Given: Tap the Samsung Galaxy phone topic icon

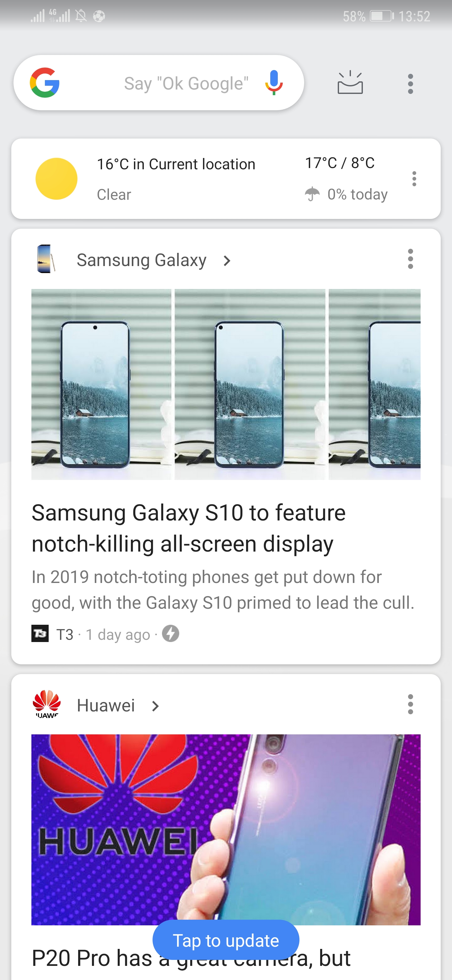Looking at the screenshot, I should pos(46,259).
